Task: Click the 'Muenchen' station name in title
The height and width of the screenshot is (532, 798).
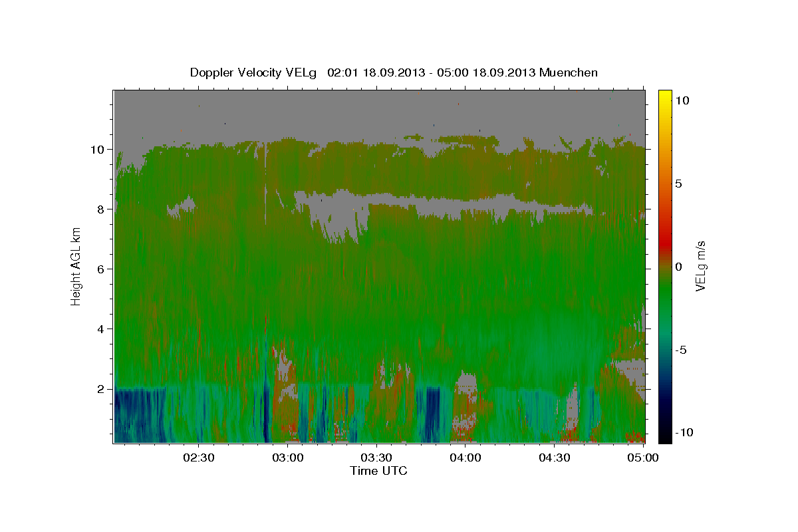Action: click(x=569, y=72)
